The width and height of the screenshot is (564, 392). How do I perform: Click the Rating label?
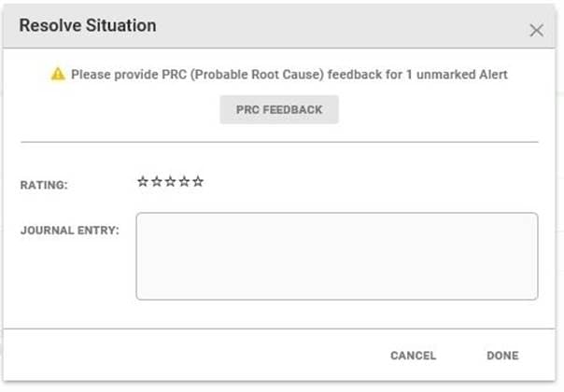[x=44, y=186]
